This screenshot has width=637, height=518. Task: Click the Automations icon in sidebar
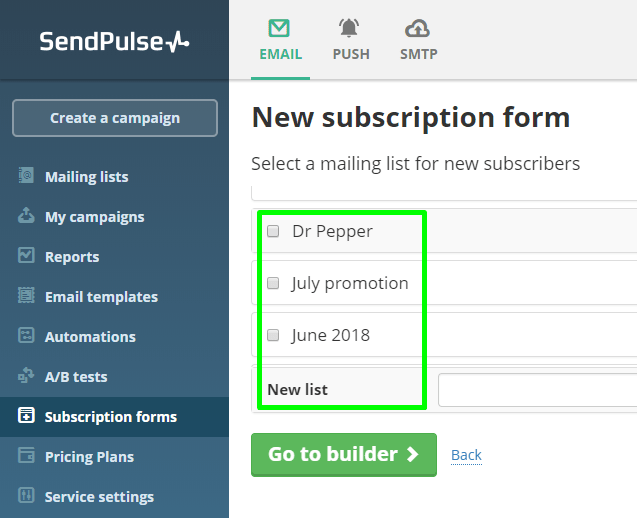26,336
